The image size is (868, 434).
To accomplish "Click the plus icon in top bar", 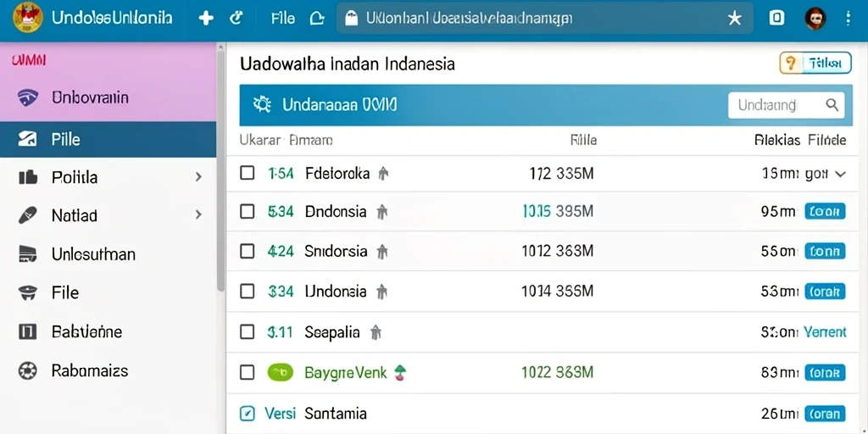I will pyautogui.click(x=206, y=19).
